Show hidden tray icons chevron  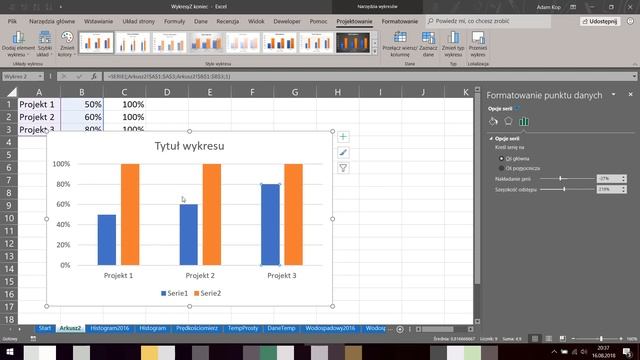[x=554, y=352]
